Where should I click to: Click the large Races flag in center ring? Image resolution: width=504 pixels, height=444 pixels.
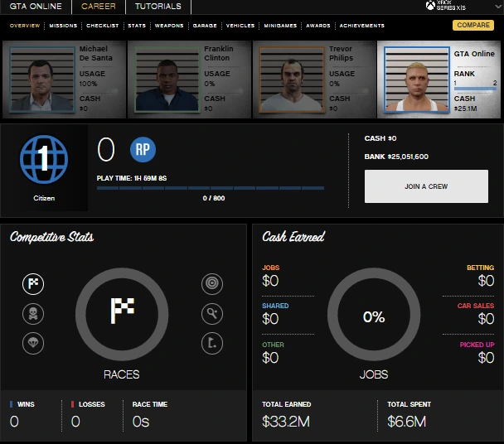point(122,311)
